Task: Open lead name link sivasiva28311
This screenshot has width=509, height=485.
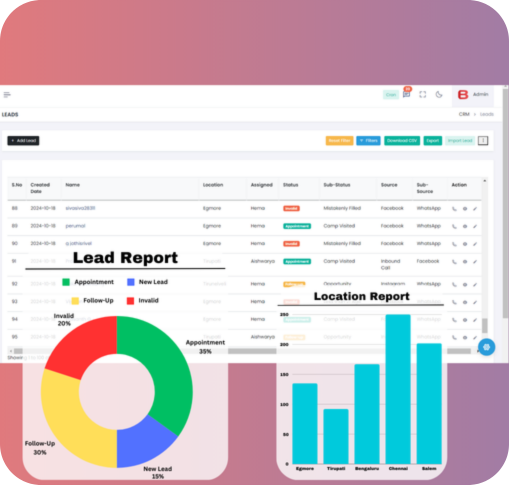Action: point(80,208)
